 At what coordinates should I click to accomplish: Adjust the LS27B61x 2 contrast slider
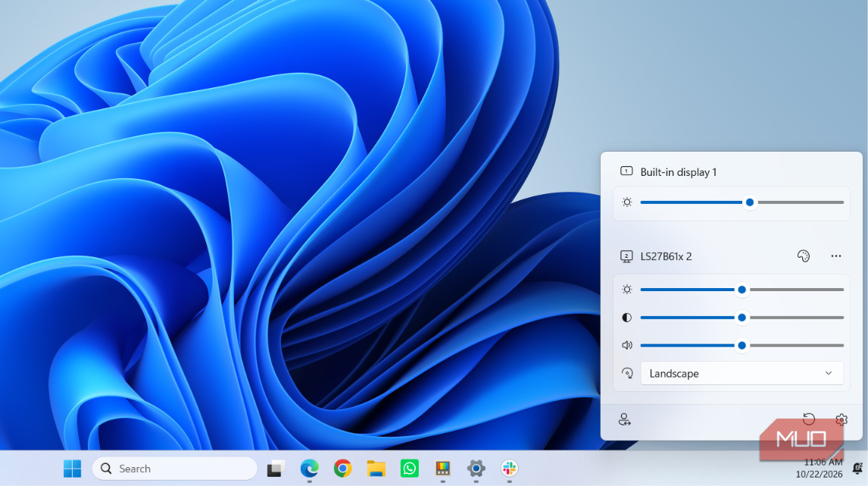(x=742, y=318)
